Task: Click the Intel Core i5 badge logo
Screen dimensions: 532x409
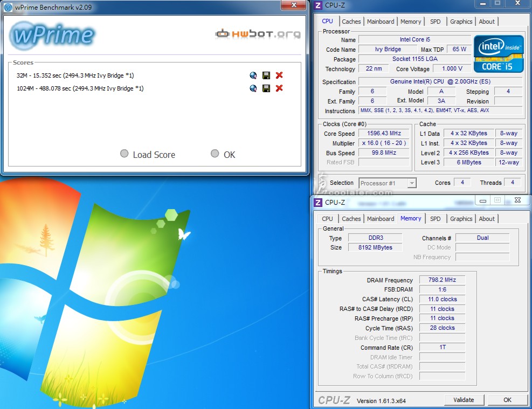Action: tap(499, 53)
